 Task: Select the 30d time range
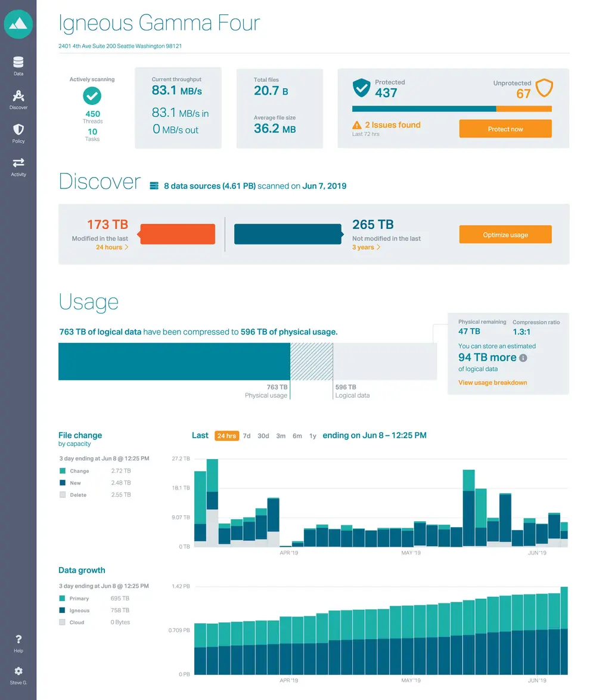coord(263,436)
